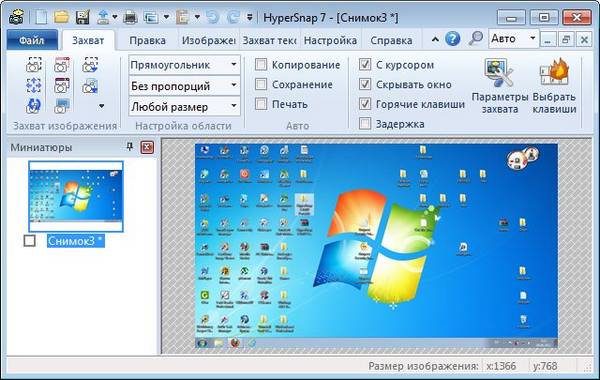Capture active window with dark title bar camera icon
This screenshot has height=380, width=600.
[62, 85]
